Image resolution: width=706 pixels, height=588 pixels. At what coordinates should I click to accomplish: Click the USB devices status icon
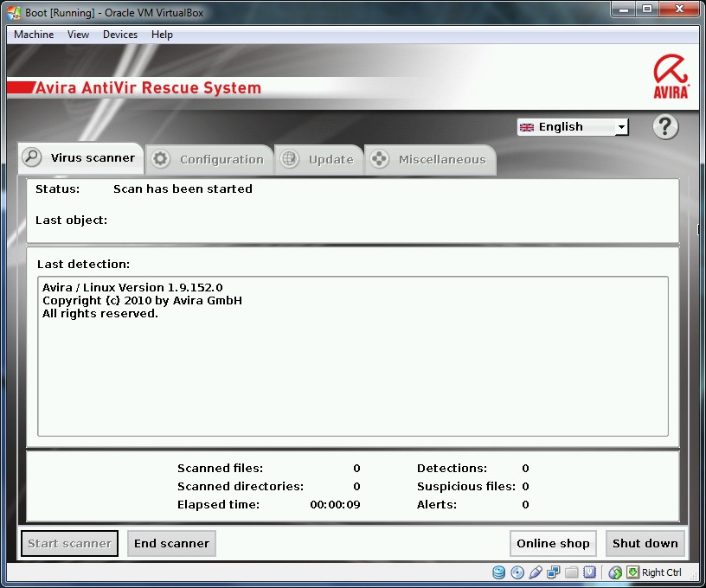536,572
